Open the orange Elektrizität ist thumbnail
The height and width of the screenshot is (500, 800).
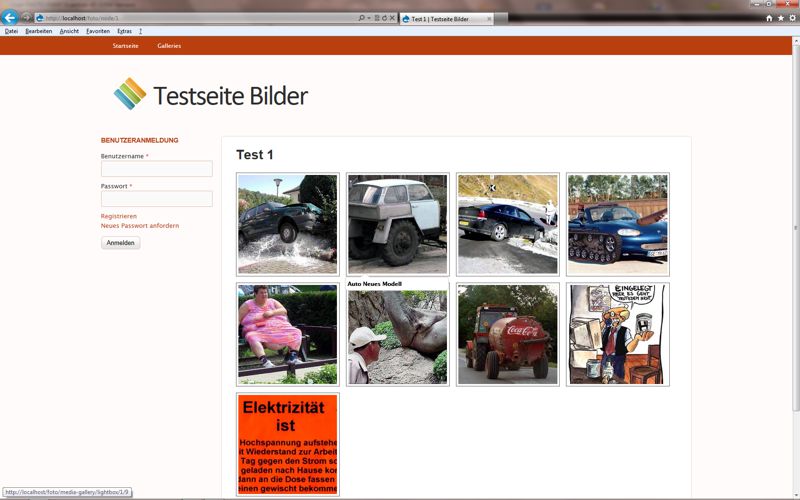(x=288, y=444)
